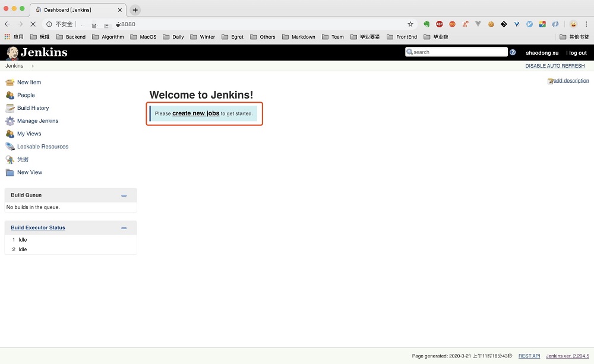The height and width of the screenshot is (364, 594).
Task: Click the Welcome to Jenkins! heading
Action: coord(201,94)
